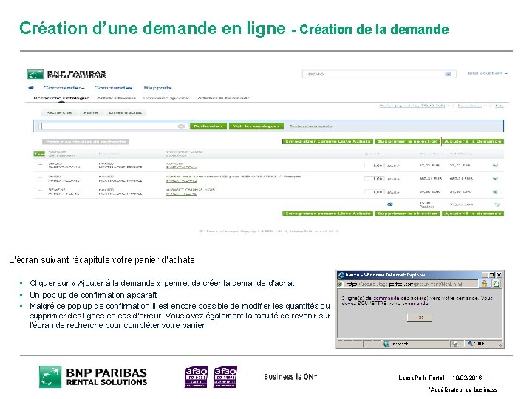
Task: Click the cart icon on the USB keyboard row
Action: coord(495,179)
